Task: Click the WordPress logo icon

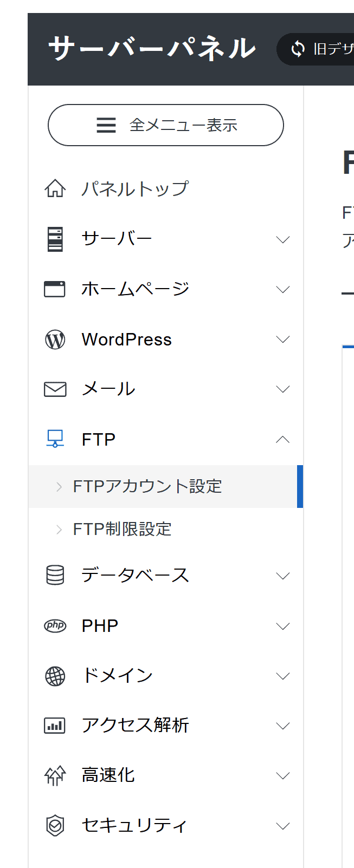Action: pos(55,340)
